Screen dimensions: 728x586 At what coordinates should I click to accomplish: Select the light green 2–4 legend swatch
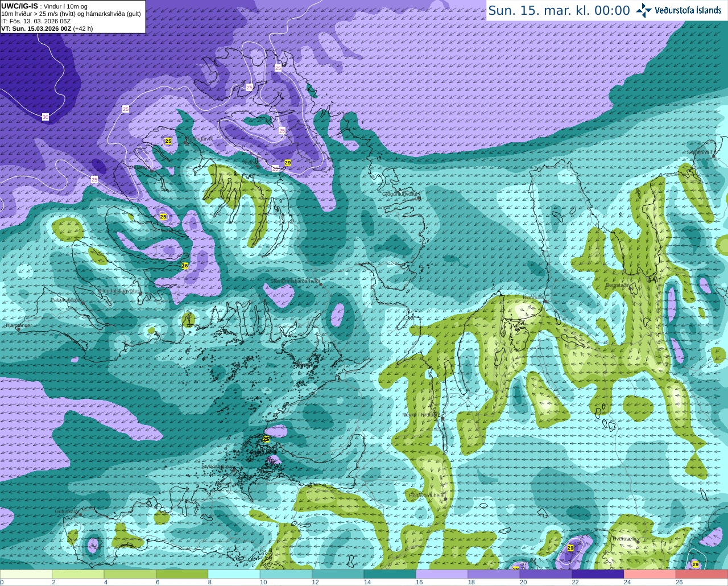coord(78,575)
